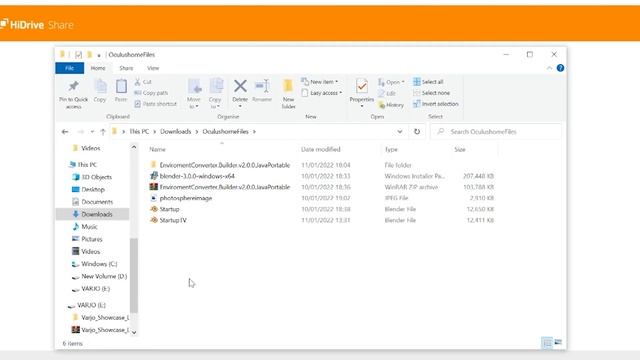Select the Startup Blender file
Image resolution: width=640 pixels, height=360 pixels.
point(322,209)
